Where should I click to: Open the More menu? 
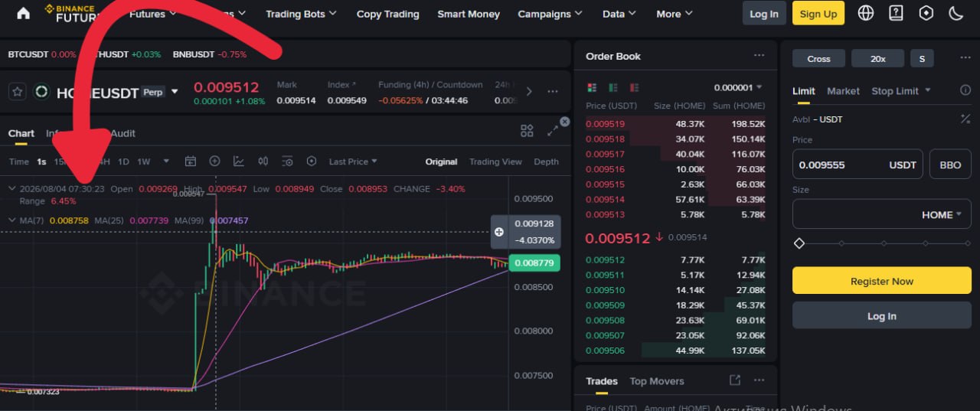click(675, 14)
